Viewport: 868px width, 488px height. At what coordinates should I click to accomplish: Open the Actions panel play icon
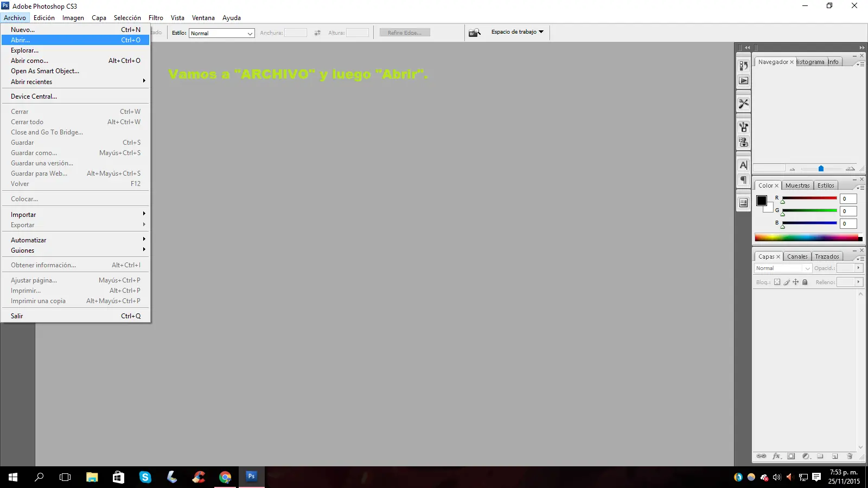[743, 81]
